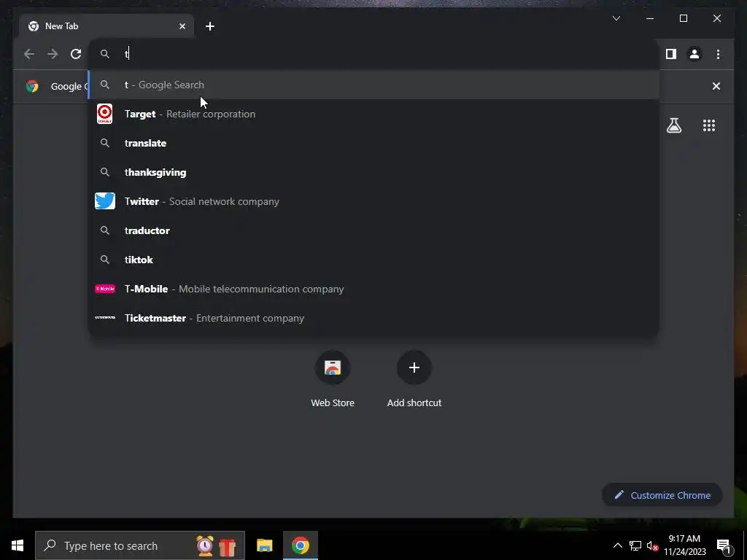Open the muted volume tray icon
This screenshot has height=560, width=747.
click(652, 545)
